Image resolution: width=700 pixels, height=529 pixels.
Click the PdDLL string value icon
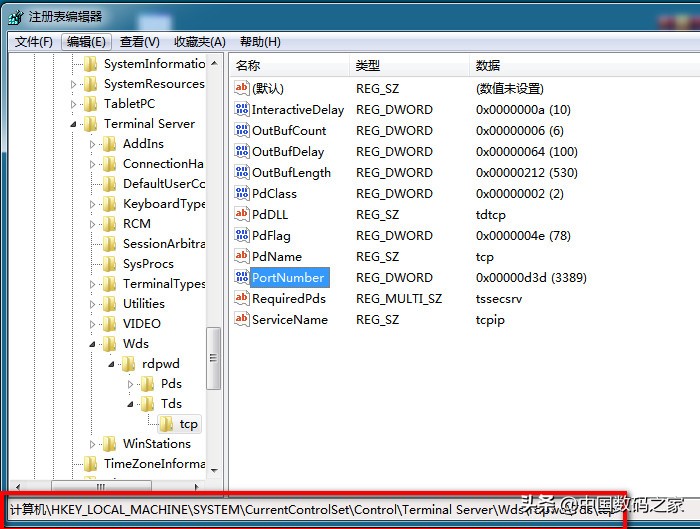[x=241, y=214]
